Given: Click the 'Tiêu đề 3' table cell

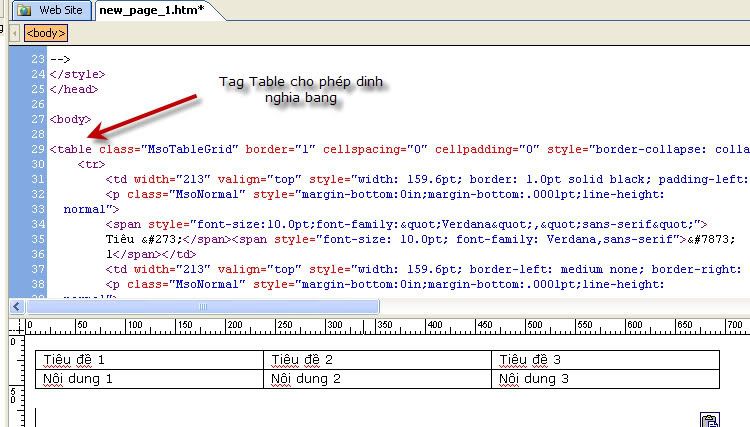Looking at the screenshot, I should [606, 360].
